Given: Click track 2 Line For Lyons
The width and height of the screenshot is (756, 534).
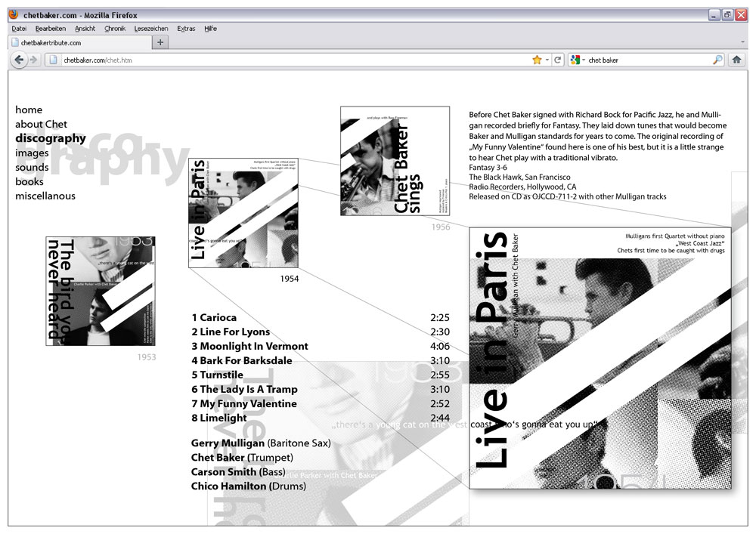Looking at the screenshot, I should (x=231, y=332).
